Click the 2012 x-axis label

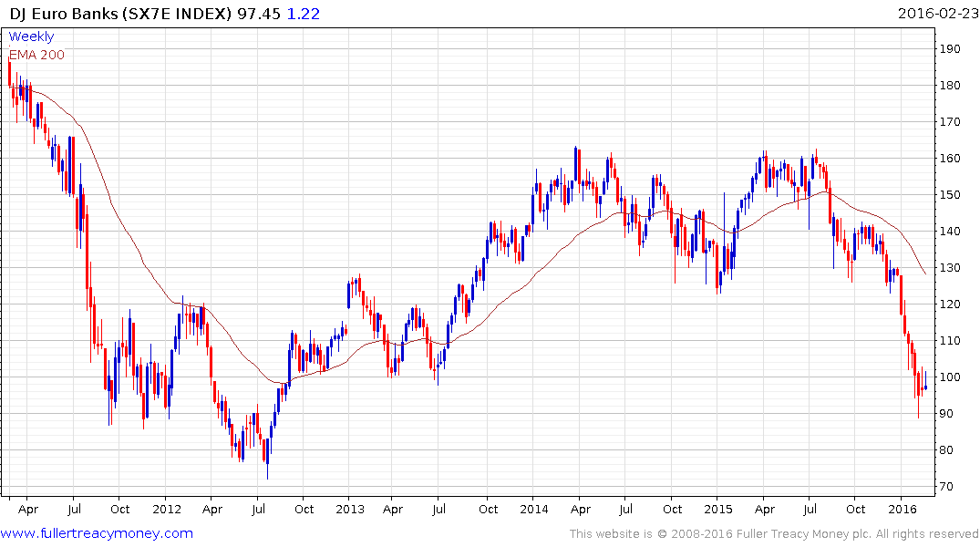click(167, 510)
